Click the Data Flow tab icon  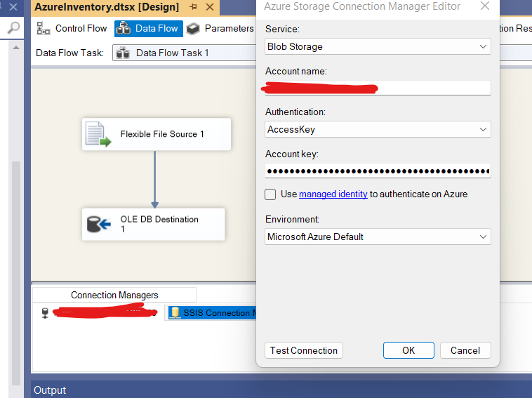[124, 29]
